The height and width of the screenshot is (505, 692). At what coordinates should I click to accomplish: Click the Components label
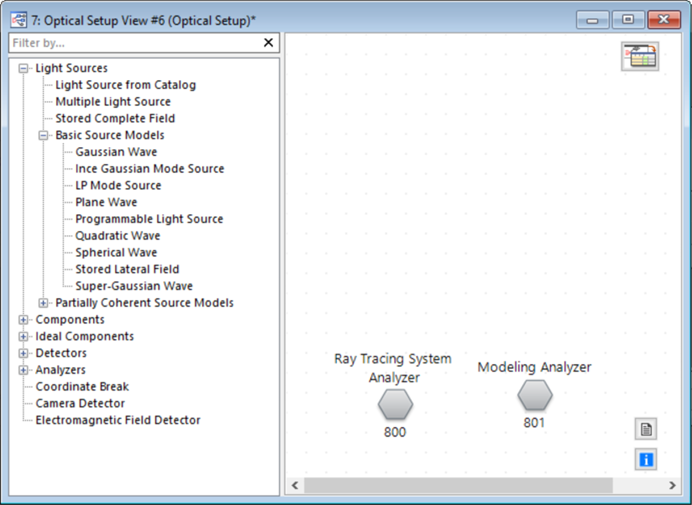[70, 320]
